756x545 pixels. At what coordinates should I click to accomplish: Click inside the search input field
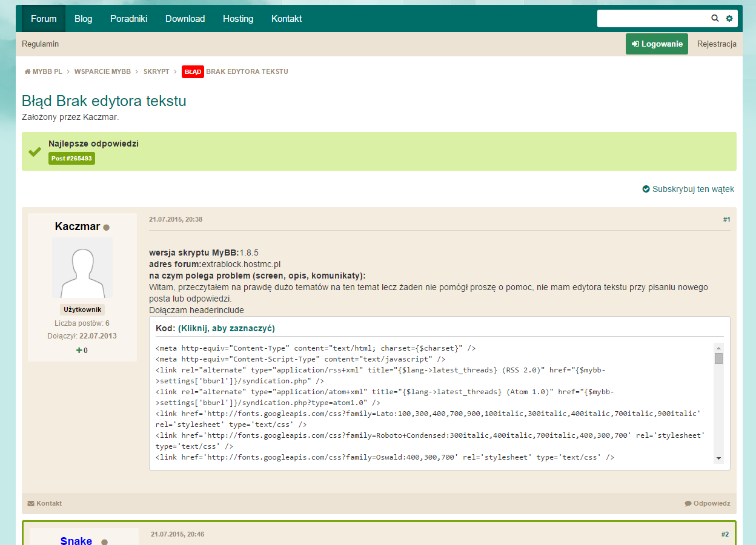(653, 19)
